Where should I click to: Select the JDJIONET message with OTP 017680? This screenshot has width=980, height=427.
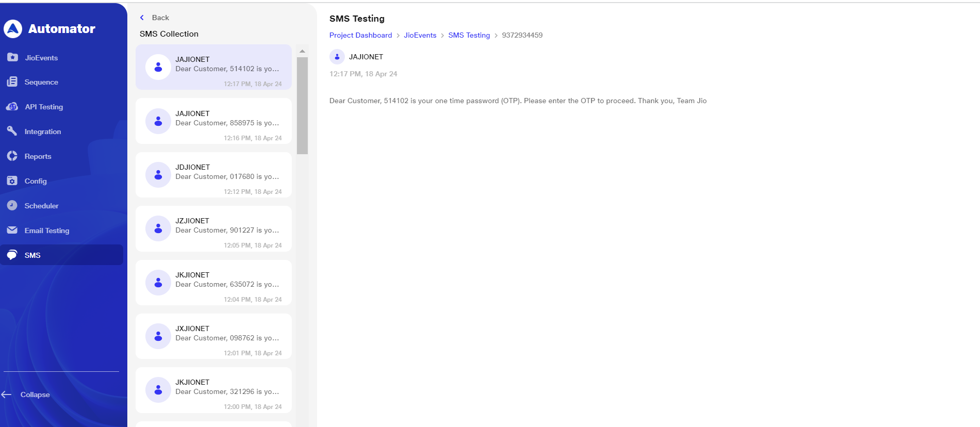click(x=213, y=175)
